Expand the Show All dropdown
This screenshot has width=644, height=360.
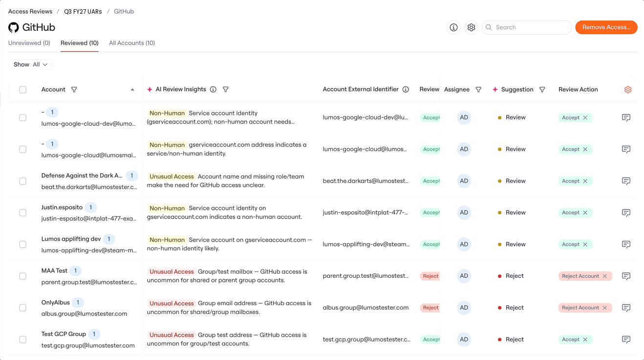click(30, 65)
